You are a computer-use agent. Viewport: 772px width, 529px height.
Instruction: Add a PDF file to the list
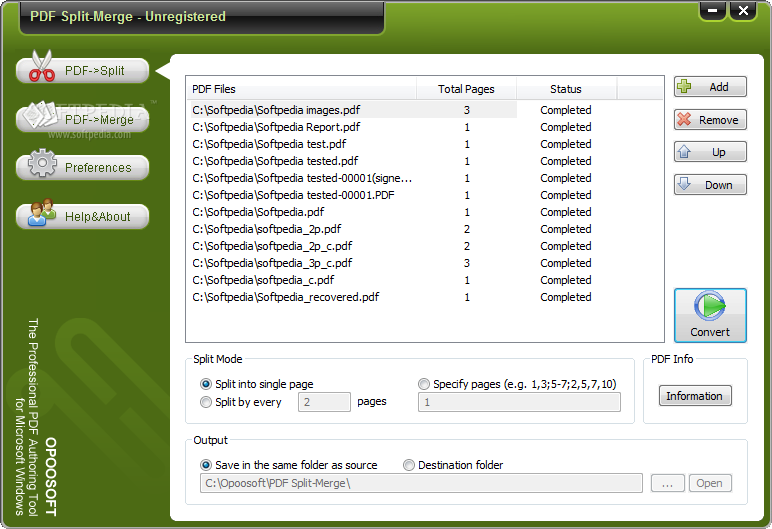coord(710,87)
